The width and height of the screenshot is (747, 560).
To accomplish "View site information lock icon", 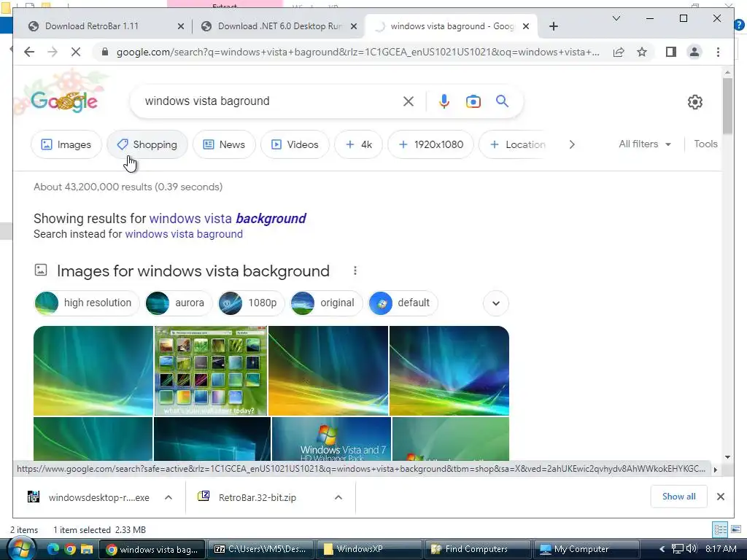I will [105, 52].
